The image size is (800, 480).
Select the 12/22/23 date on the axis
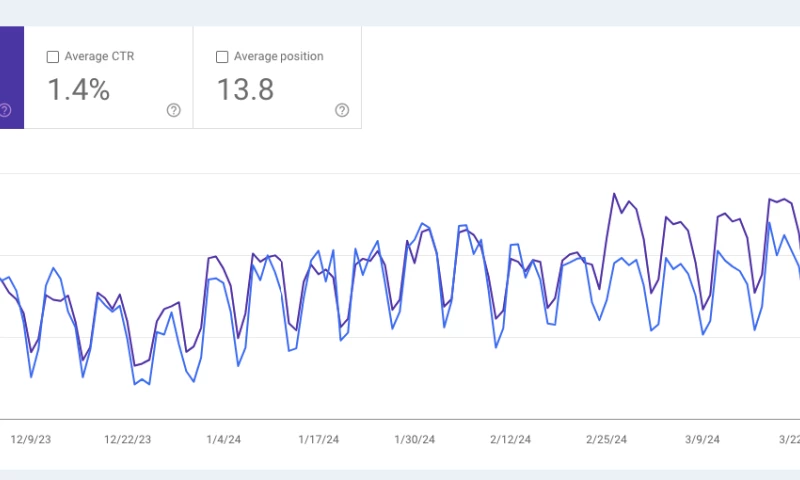pos(128,439)
